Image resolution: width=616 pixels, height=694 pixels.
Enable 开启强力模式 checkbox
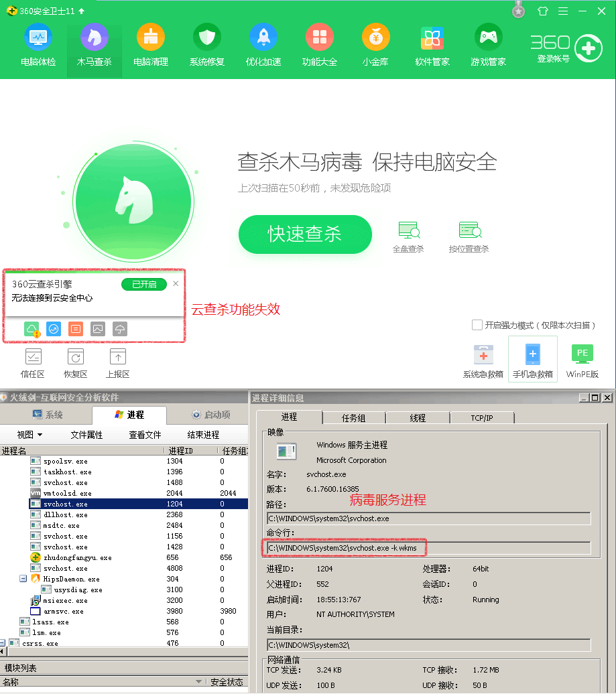(477, 325)
